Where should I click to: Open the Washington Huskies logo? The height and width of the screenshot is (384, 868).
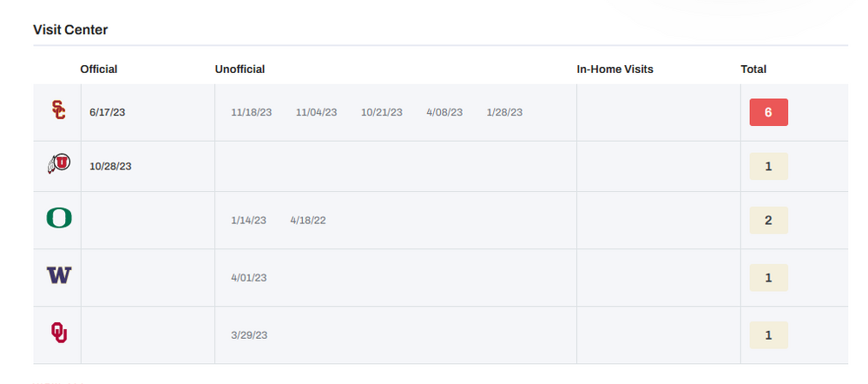tap(58, 275)
